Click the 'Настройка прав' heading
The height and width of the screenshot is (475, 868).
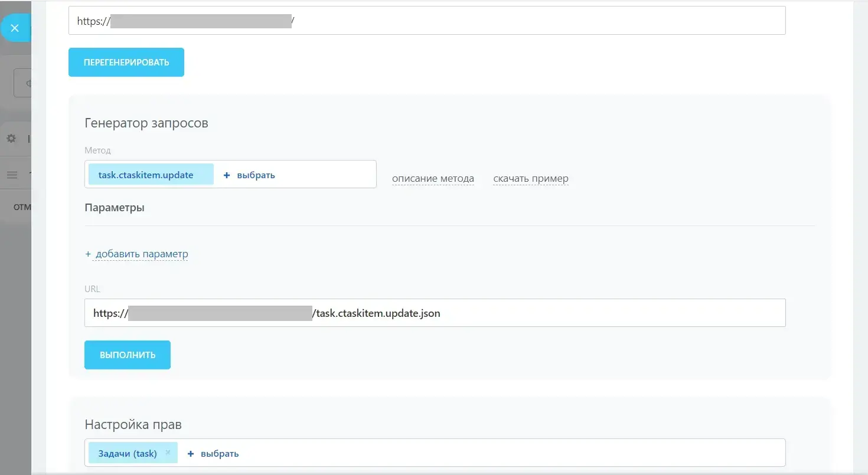pyautogui.click(x=133, y=424)
